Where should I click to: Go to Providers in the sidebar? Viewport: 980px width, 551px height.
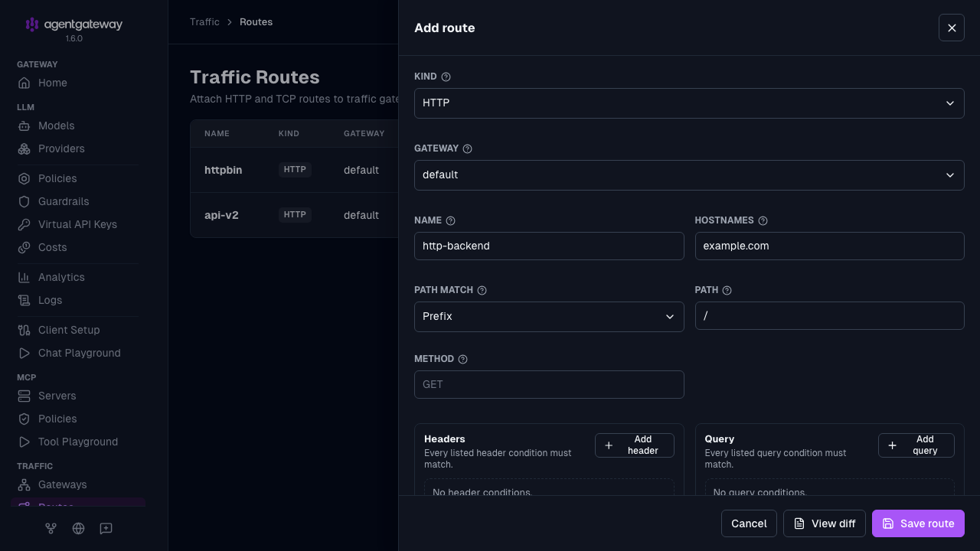[77, 148]
